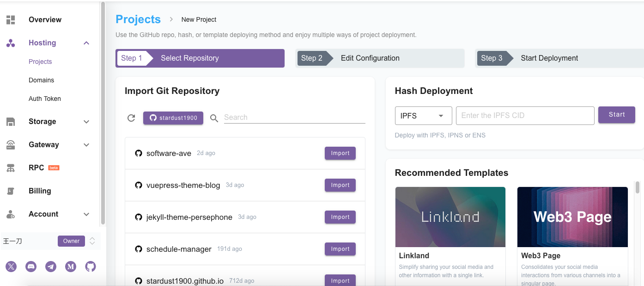The height and width of the screenshot is (286, 644).
Task: Select the Linkland template thumbnail
Action: coord(450,217)
